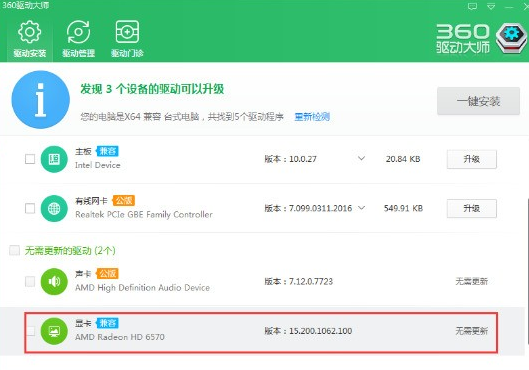
Task: Check the Intel Device 主板 checkbox
Action: click(x=30, y=159)
